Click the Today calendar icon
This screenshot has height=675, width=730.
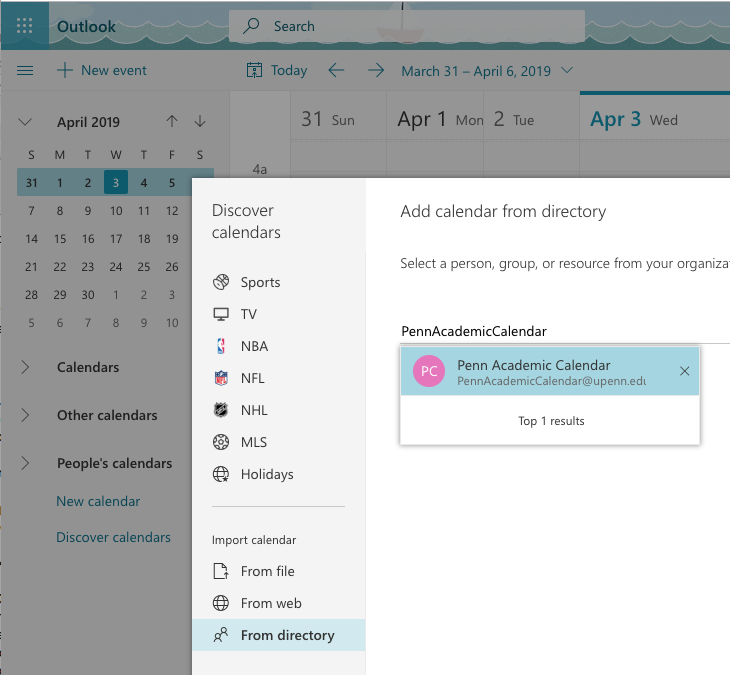click(x=254, y=70)
